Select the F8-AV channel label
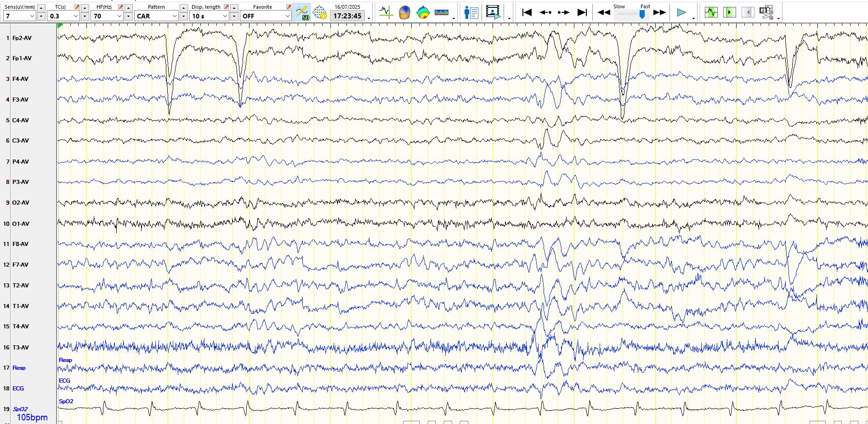The width and height of the screenshot is (868, 424). (20, 244)
